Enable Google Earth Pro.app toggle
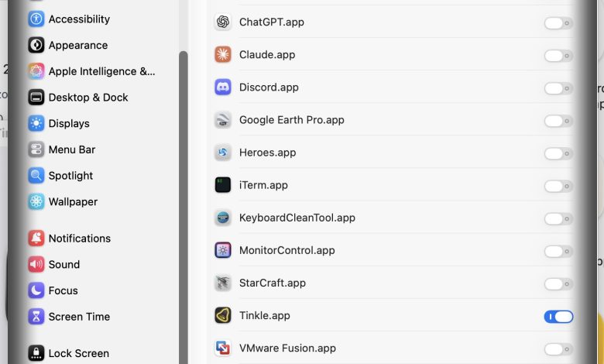 [558, 121]
